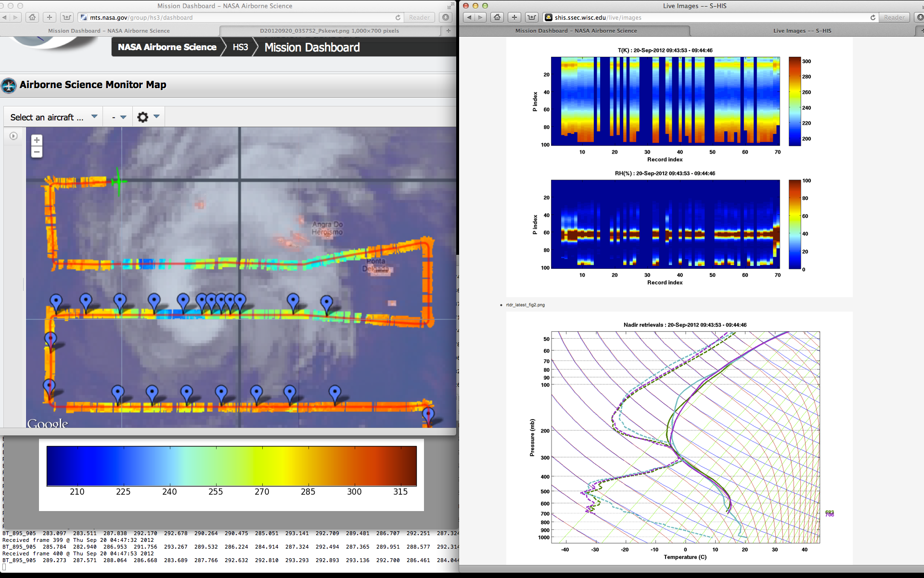The height and width of the screenshot is (578, 924).
Task: Expand Select an aircraft dropdown
Action: 53,117
